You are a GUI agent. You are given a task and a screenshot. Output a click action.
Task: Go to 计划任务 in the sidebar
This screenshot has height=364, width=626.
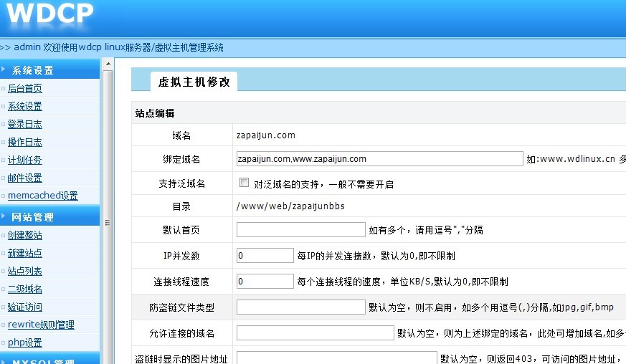coord(25,161)
